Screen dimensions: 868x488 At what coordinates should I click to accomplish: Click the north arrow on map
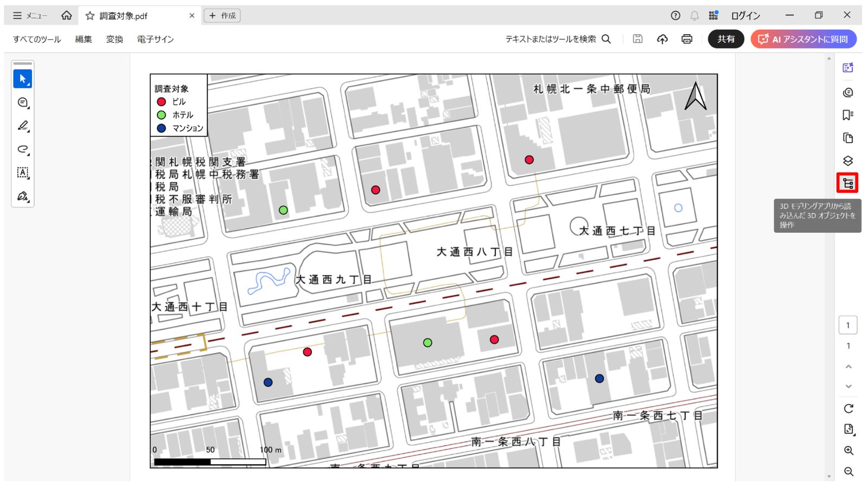pyautogui.click(x=695, y=96)
